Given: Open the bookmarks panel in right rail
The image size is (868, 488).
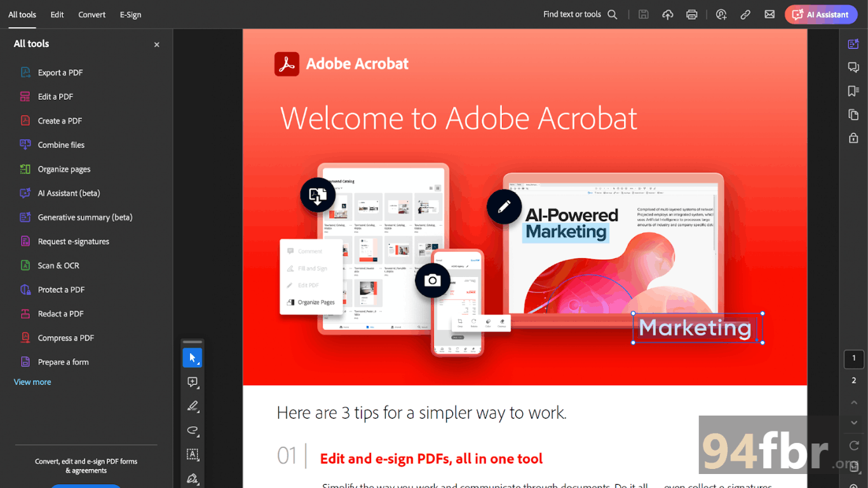Looking at the screenshot, I should tap(853, 91).
